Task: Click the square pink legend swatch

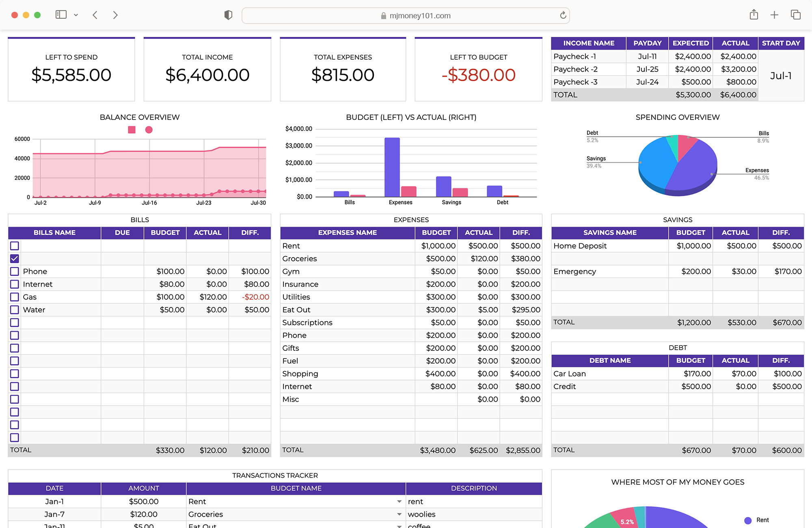Action: point(132,130)
